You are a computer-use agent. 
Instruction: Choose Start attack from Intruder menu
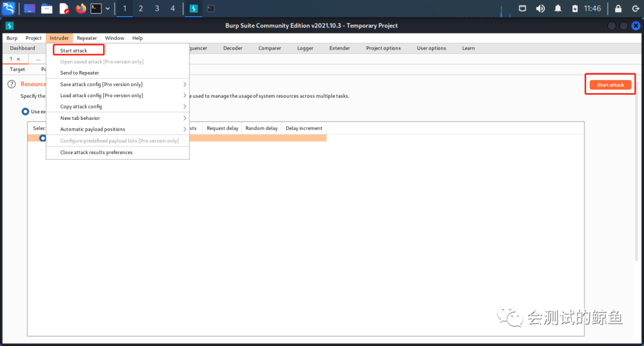(x=117, y=50)
